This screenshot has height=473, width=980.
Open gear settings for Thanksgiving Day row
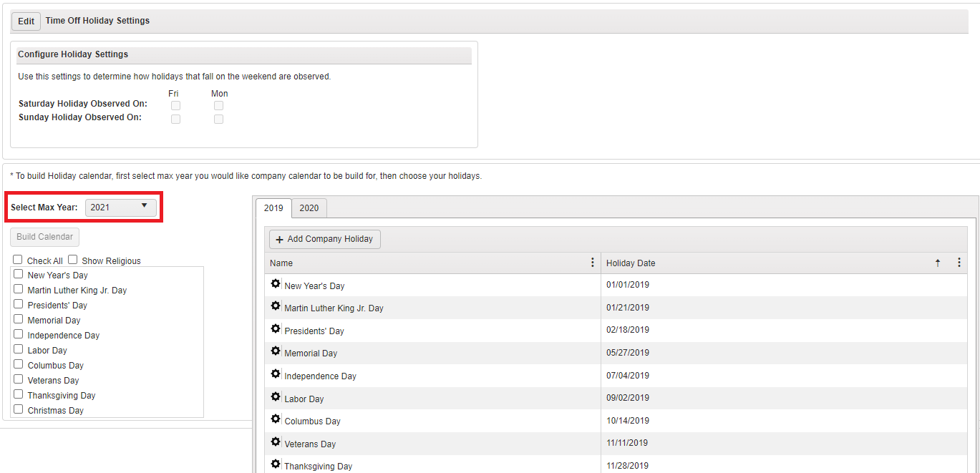[276, 464]
